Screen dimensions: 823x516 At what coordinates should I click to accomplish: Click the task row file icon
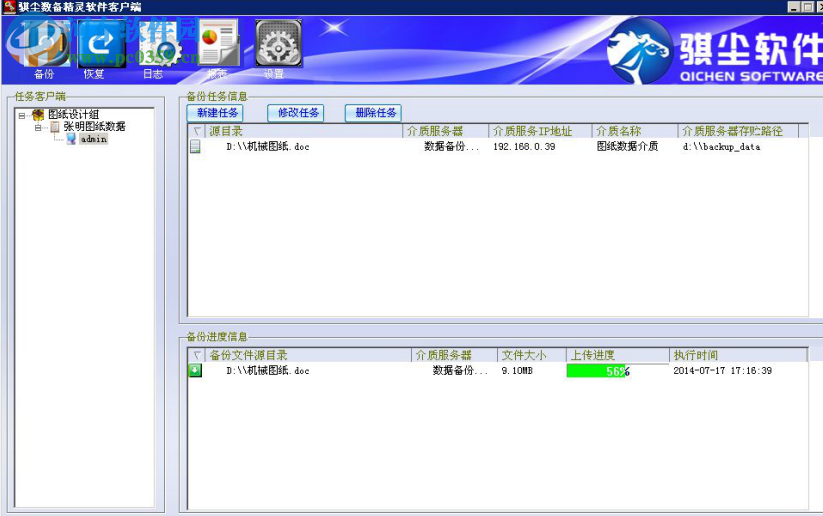pyautogui.click(x=195, y=146)
